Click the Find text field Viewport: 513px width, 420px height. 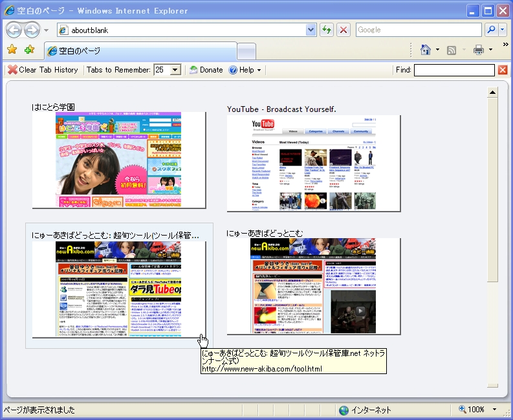[x=454, y=70]
